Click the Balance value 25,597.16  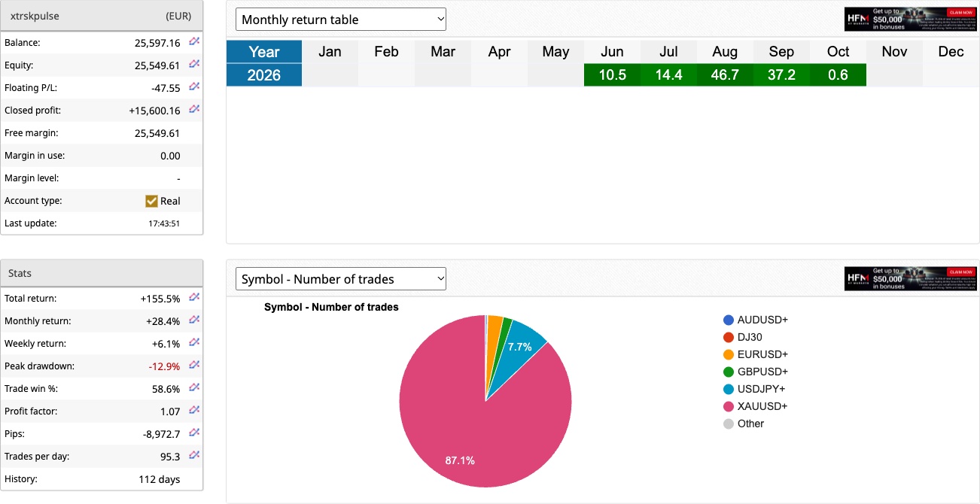pos(157,43)
